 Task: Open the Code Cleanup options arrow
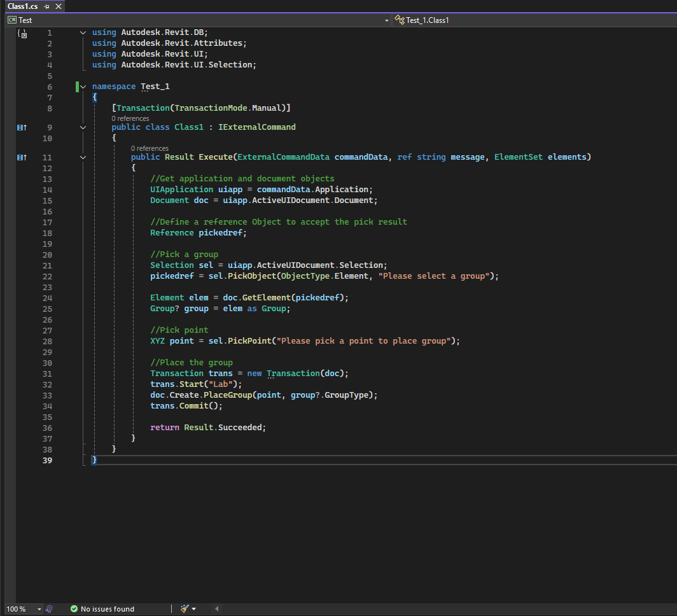click(193, 608)
